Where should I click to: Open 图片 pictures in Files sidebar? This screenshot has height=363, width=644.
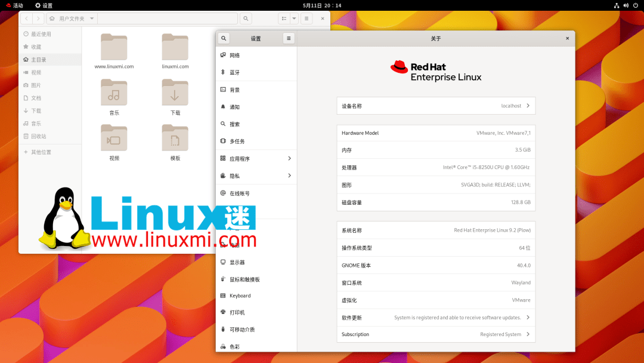50,85
